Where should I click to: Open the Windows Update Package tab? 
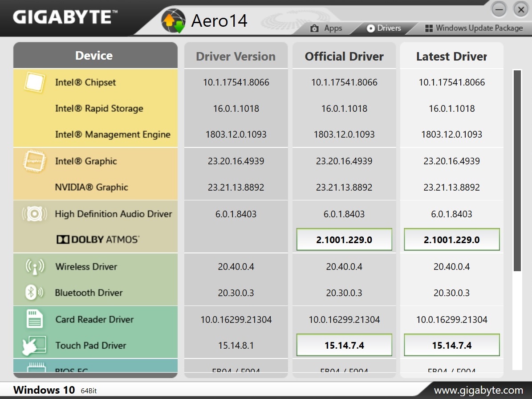(474, 28)
